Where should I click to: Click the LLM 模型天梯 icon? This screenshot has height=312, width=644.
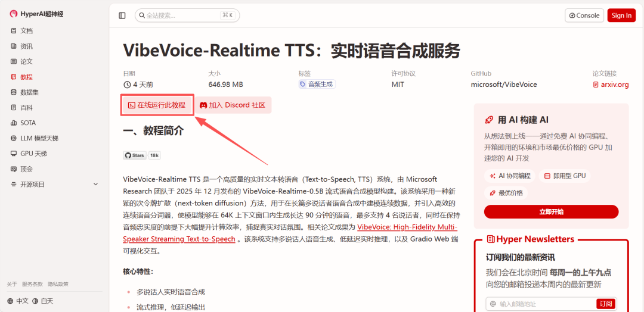(x=14, y=139)
